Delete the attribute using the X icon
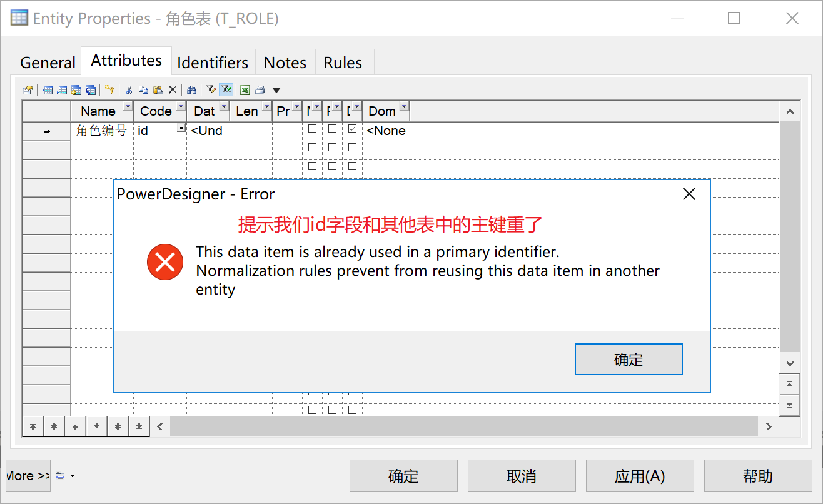 [x=172, y=89]
